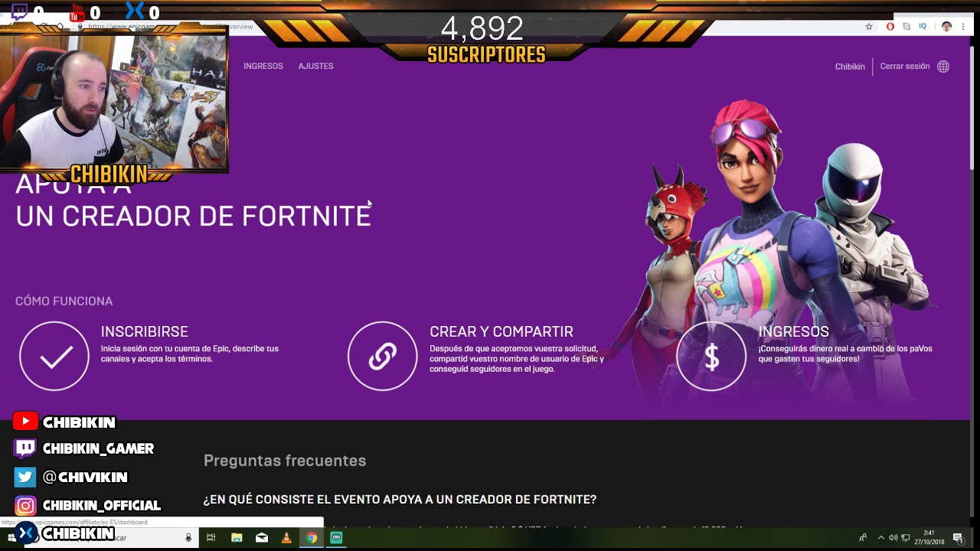Open File Explorer from the taskbar
This screenshot has width=980, height=551.
point(237,538)
